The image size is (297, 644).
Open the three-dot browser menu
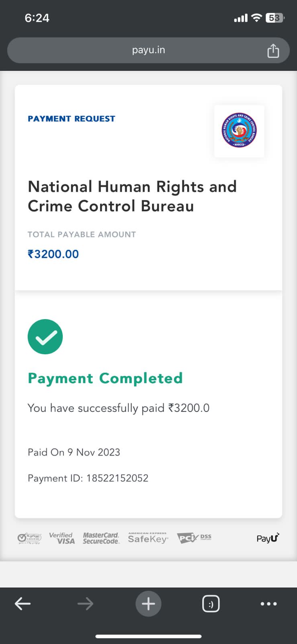[x=268, y=604]
